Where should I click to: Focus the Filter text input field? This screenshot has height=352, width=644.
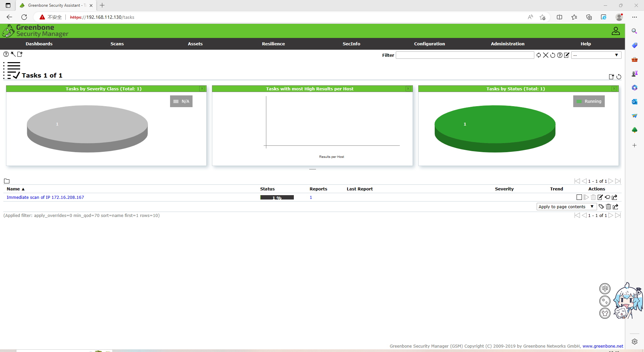coord(465,55)
